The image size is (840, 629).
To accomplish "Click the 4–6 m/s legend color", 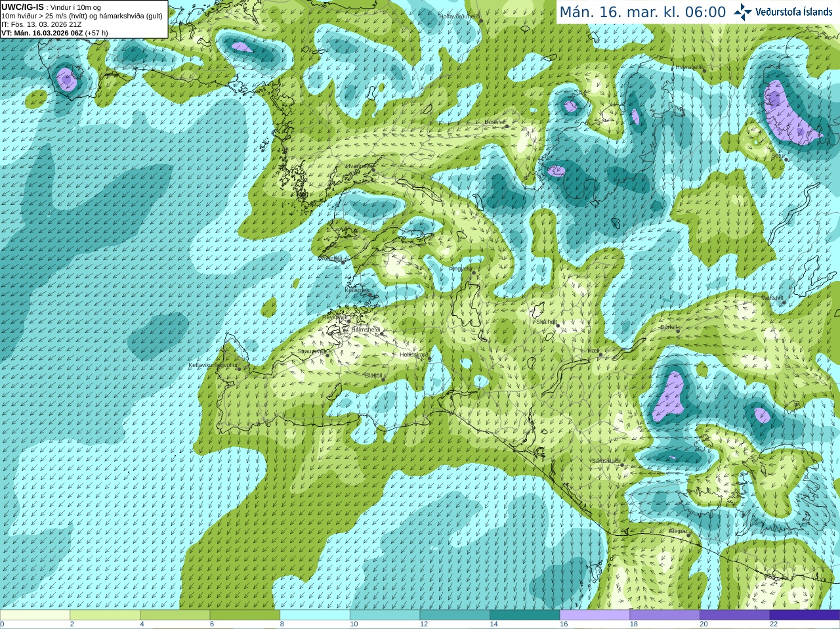I will click(x=175, y=615).
